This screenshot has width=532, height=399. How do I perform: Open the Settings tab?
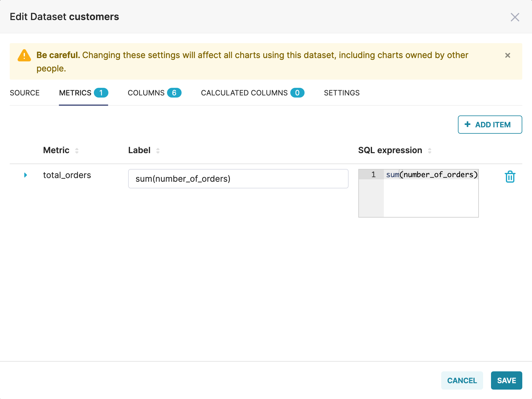[x=342, y=93]
